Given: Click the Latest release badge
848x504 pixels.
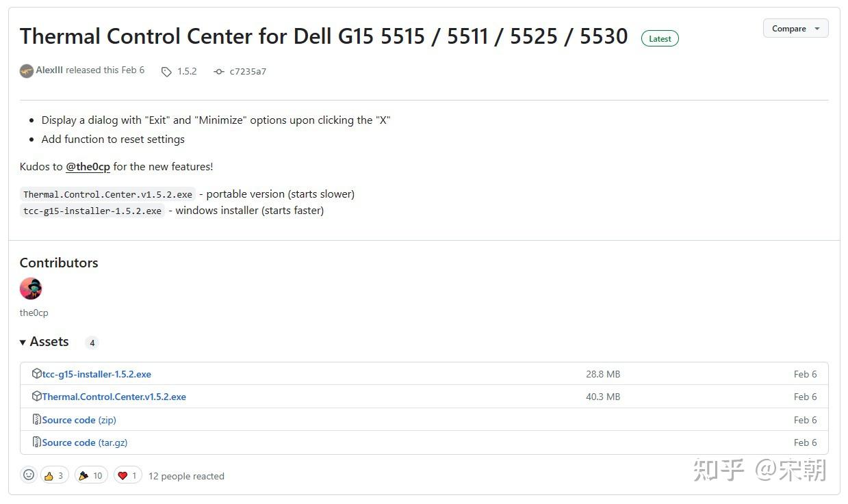Looking at the screenshot, I should (x=660, y=39).
